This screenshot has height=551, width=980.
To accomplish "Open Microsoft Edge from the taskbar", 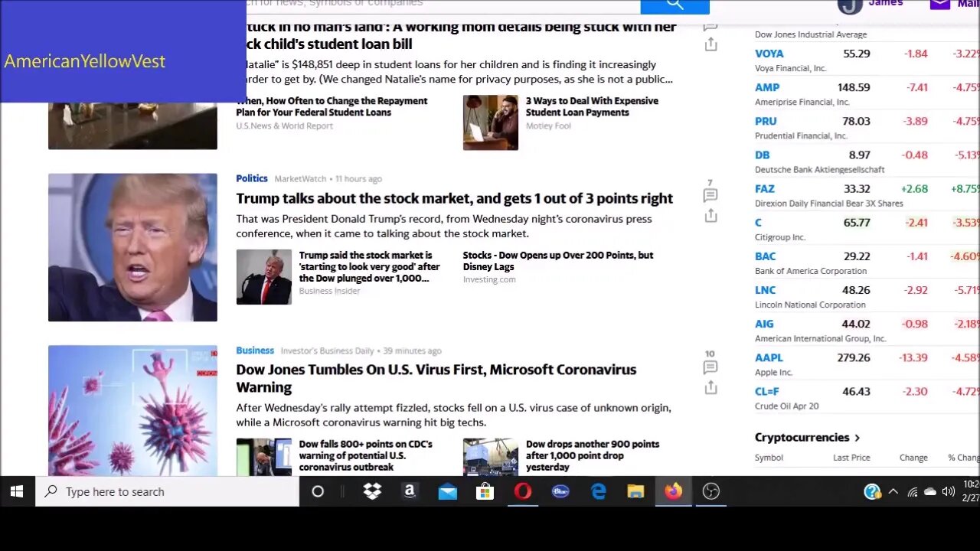I will click(x=598, y=491).
